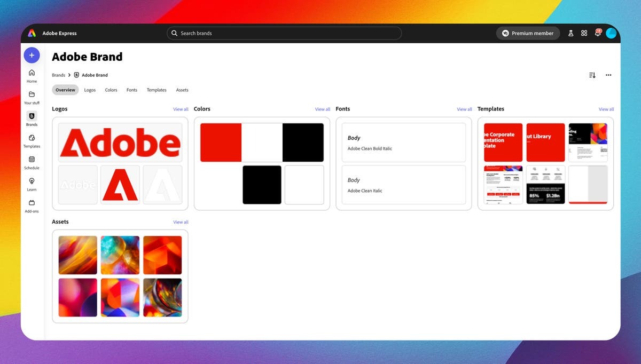Open Templates from the sidebar
Image resolution: width=641 pixels, height=364 pixels.
coord(32,139)
